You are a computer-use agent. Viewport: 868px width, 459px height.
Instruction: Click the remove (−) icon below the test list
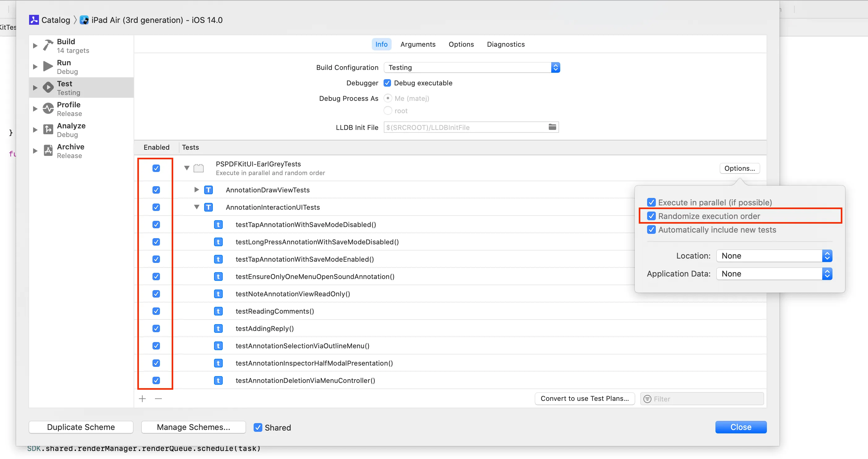158,398
